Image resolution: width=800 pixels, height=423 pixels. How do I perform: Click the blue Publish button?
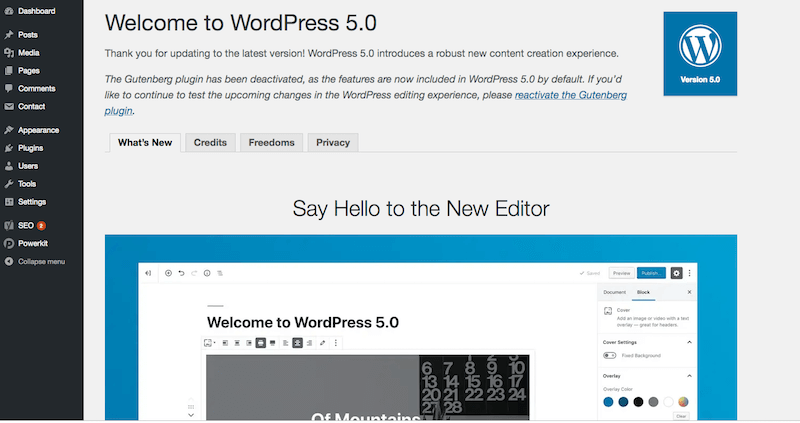tap(651, 273)
